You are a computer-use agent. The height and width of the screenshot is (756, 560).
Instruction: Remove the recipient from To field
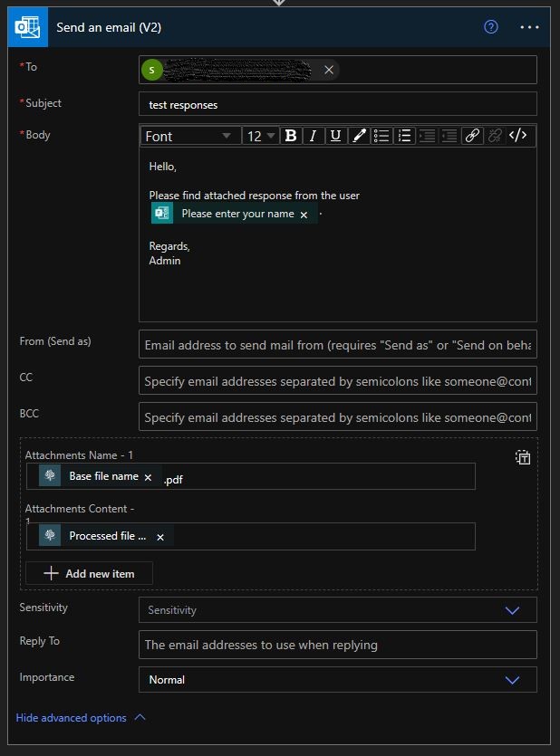[329, 70]
